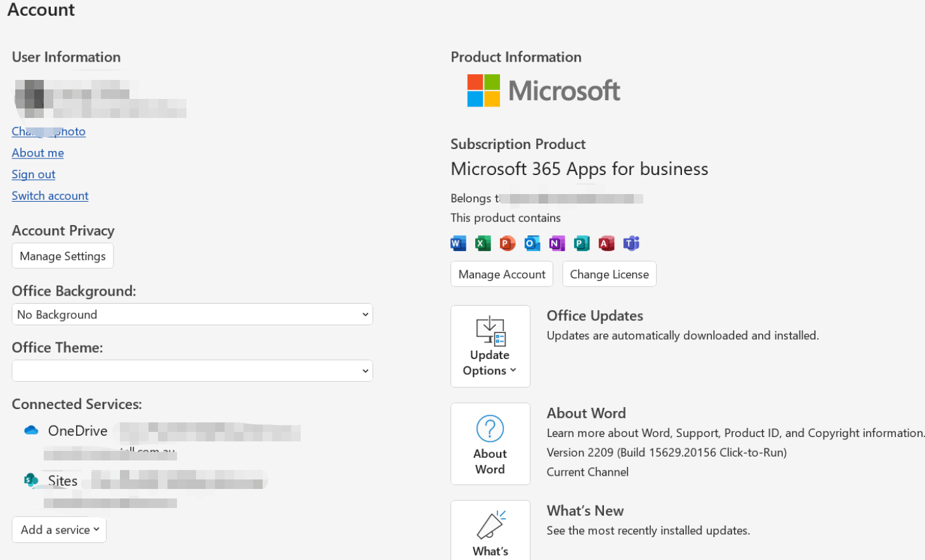Click the Teams app icon
Viewport: 925px width, 560px height.
tap(631, 244)
